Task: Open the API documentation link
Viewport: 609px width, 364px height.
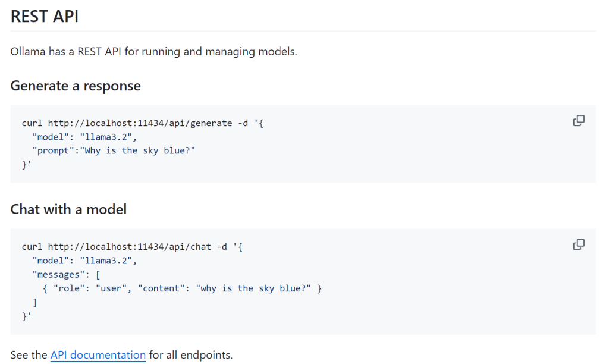Action: (98, 355)
